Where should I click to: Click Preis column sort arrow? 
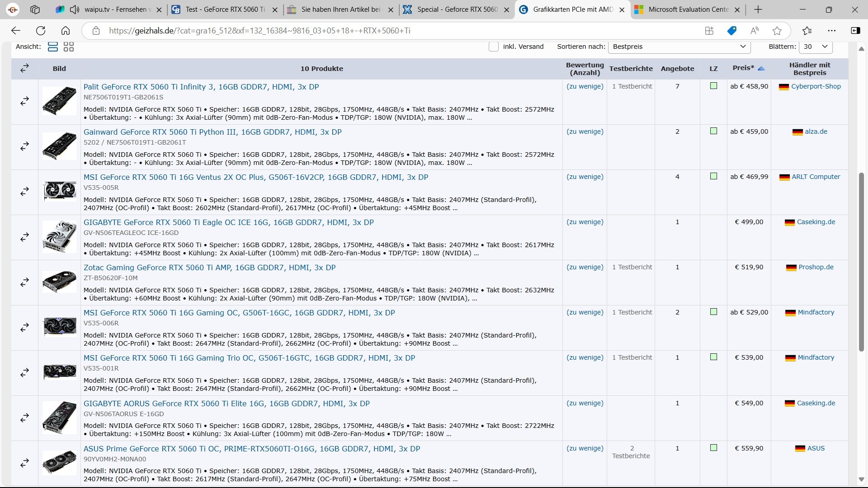(x=761, y=68)
